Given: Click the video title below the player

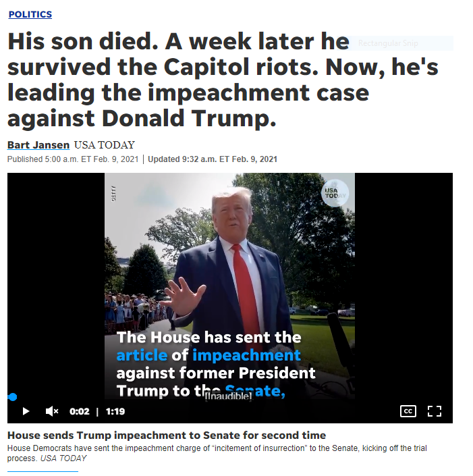Looking at the screenshot, I should pyautogui.click(x=167, y=435).
